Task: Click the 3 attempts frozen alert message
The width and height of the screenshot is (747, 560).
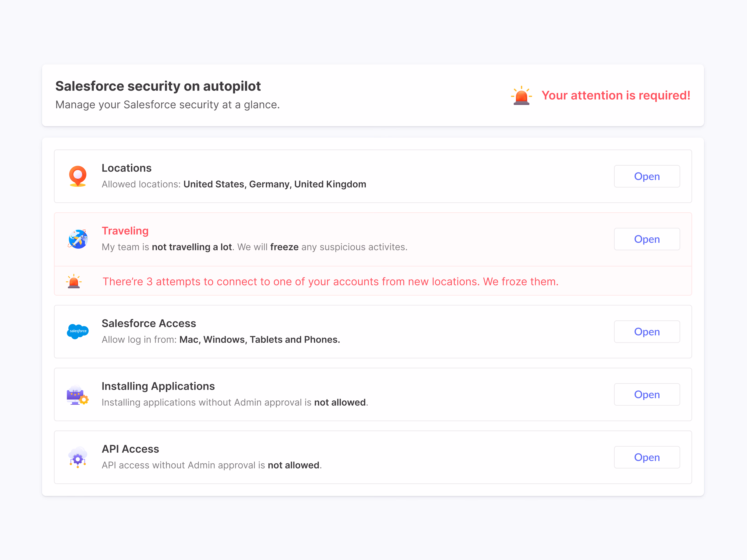Action: coord(331,282)
